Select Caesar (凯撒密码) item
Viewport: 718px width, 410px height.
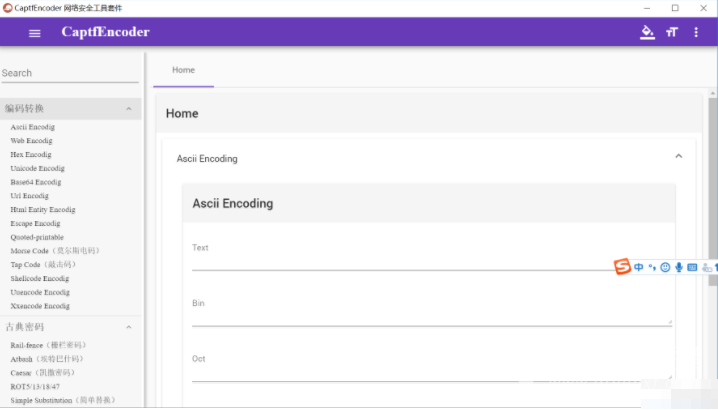pos(43,372)
